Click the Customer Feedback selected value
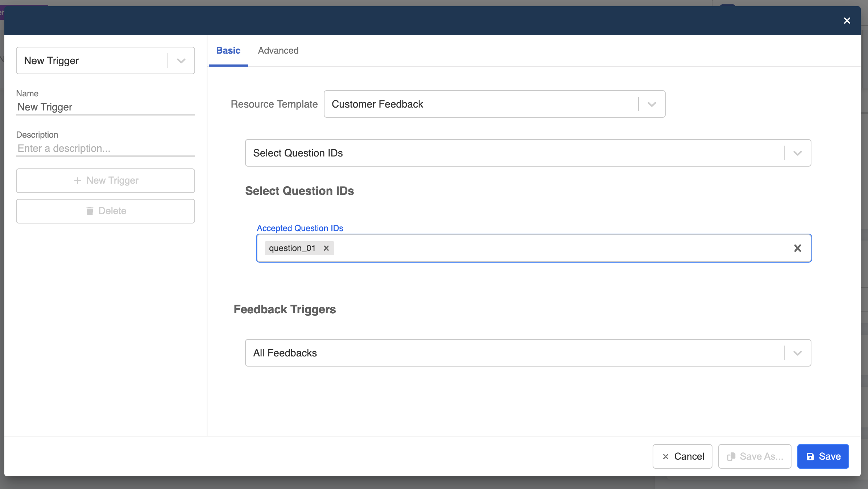The width and height of the screenshot is (868, 489). [x=377, y=104]
